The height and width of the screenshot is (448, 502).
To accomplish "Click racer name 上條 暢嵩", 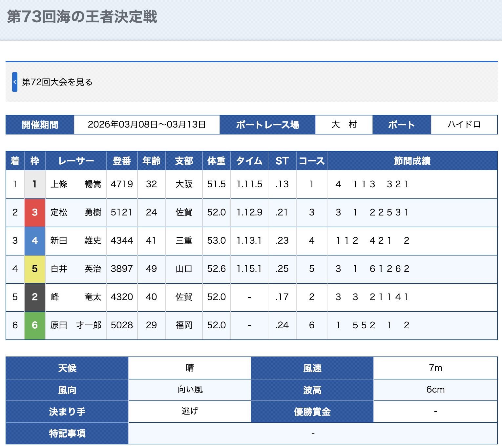I will pos(76,184).
